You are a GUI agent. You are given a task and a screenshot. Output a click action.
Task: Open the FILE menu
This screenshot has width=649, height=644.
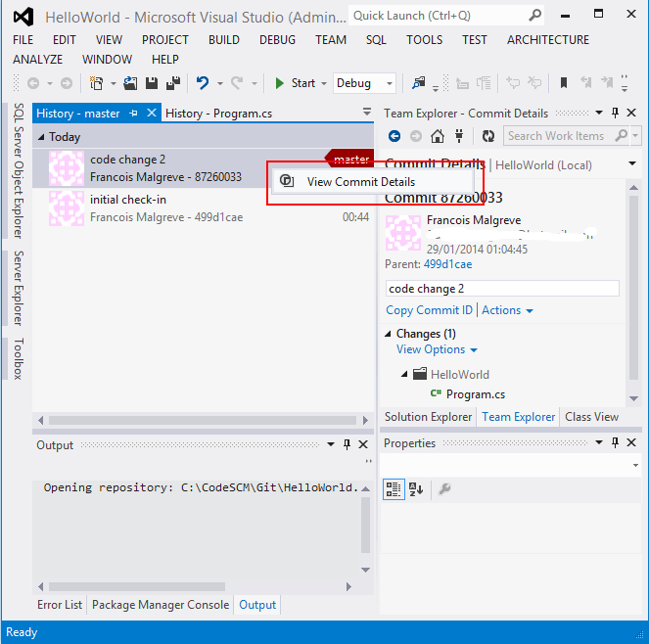(x=23, y=40)
